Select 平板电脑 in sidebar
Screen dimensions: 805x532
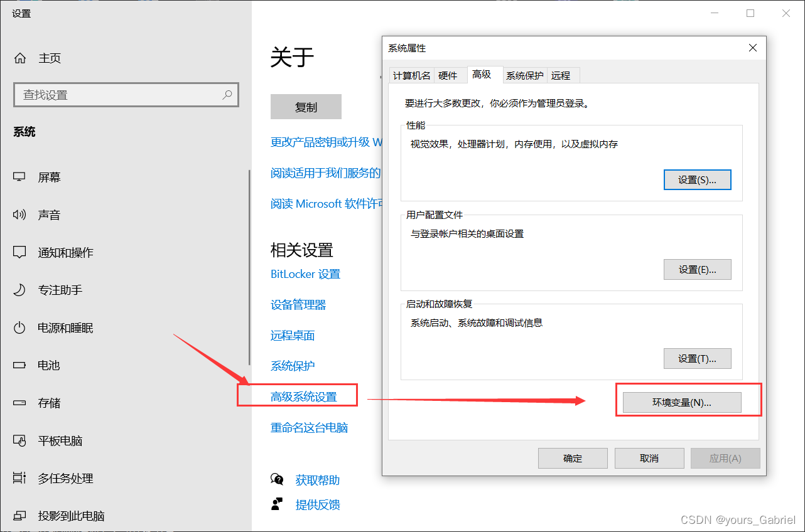point(60,440)
